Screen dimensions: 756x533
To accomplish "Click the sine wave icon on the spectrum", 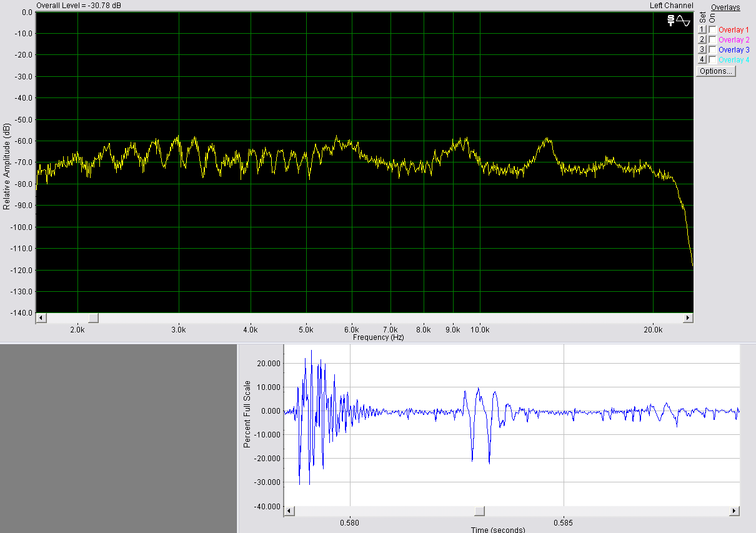I will [x=684, y=21].
